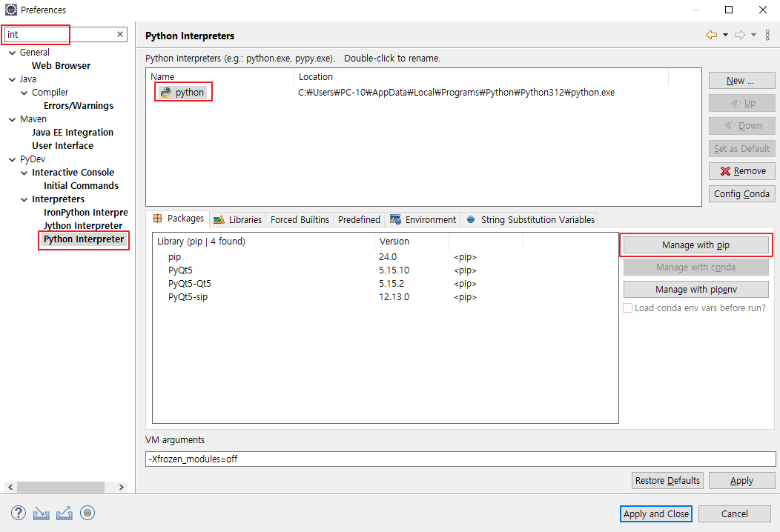Open Java EE Integration page
780x532 pixels.
click(73, 132)
